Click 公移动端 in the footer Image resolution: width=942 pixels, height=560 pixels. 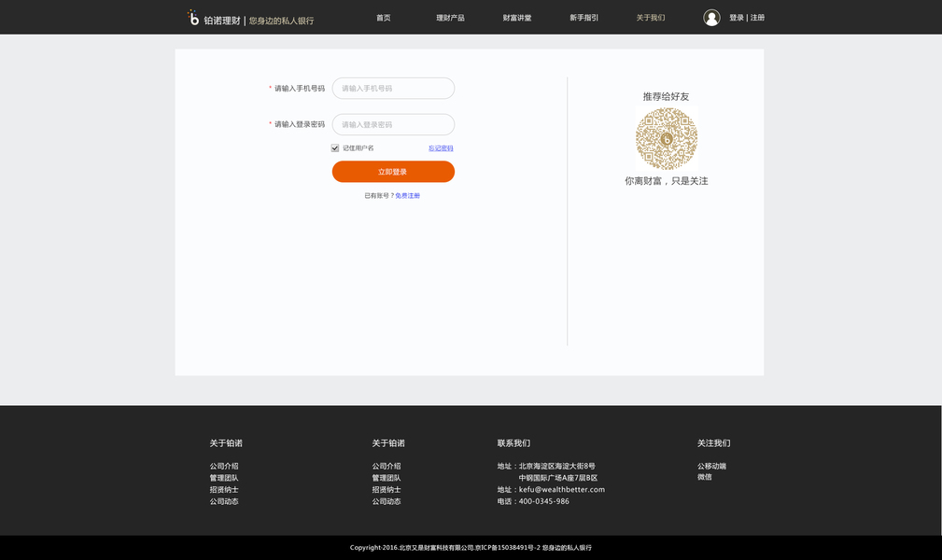pyautogui.click(x=711, y=467)
